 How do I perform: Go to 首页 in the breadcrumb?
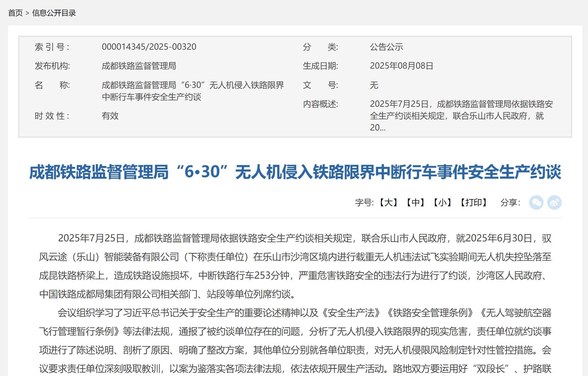(15, 13)
